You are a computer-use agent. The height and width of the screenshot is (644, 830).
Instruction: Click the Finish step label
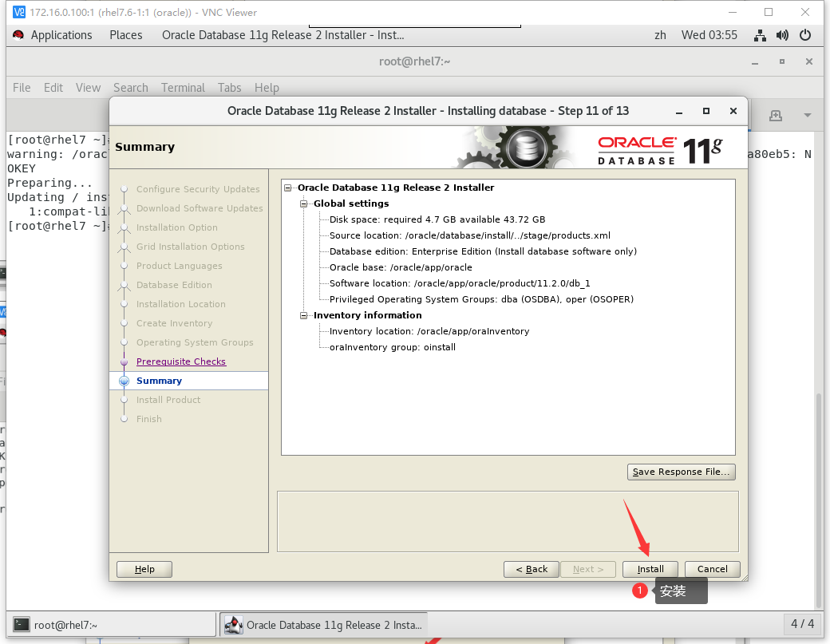coord(149,419)
